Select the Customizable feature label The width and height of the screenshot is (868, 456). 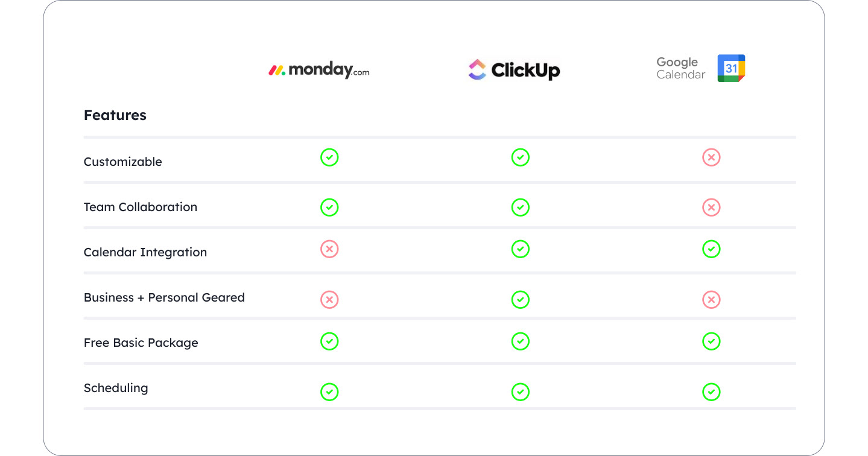click(123, 162)
